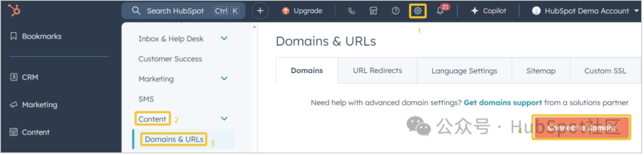Open the marketplace storefront icon
The height and width of the screenshot is (155, 644).
pos(373,11)
